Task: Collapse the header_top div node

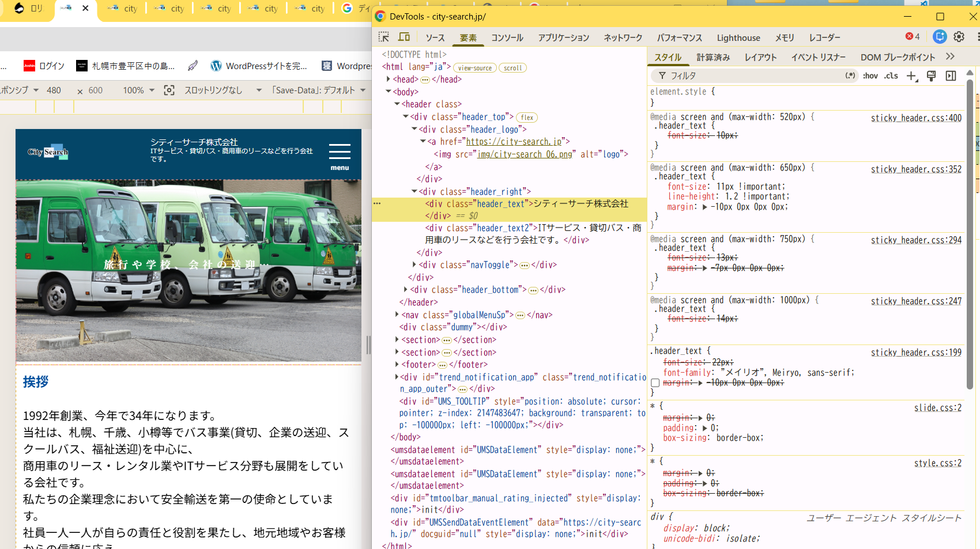Action: point(406,117)
